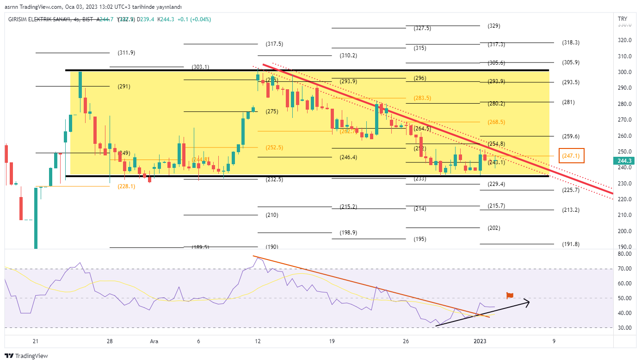The width and height of the screenshot is (641, 364).
Task: Click 200.0 on the price axis
Action: click(x=624, y=231)
